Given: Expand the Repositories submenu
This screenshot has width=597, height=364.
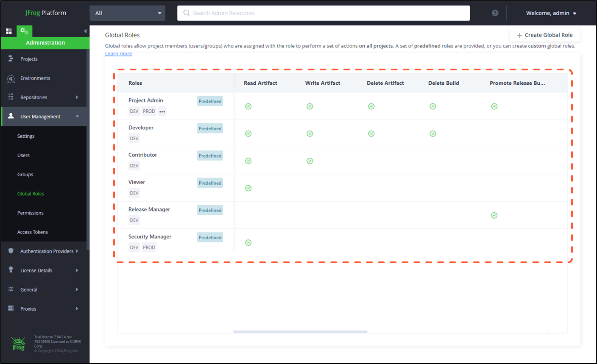Looking at the screenshot, I should [77, 97].
